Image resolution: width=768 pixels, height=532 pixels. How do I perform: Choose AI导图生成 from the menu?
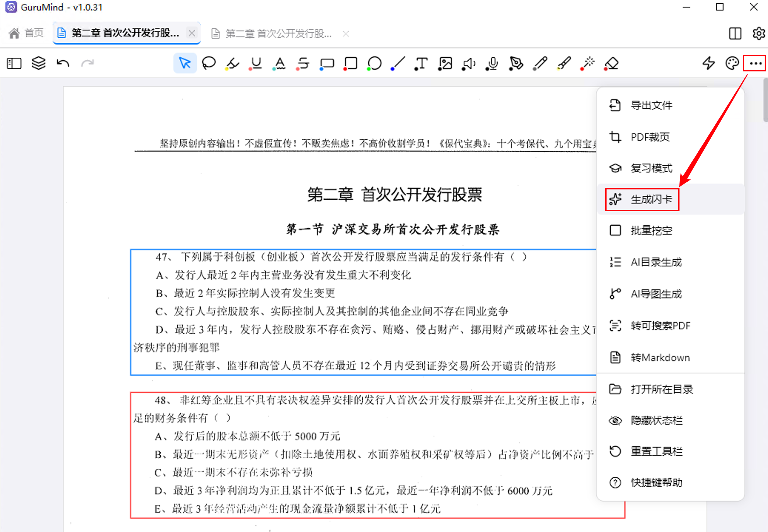point(670,294)
